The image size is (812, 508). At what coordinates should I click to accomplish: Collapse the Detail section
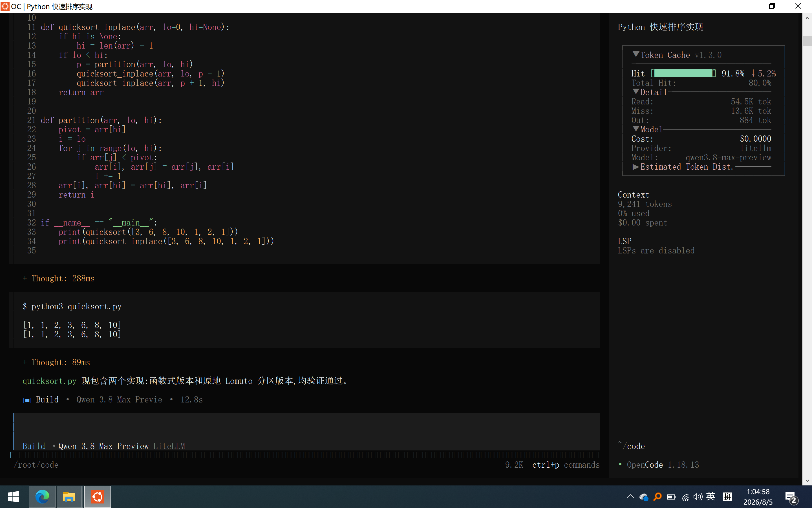[636, 91]
